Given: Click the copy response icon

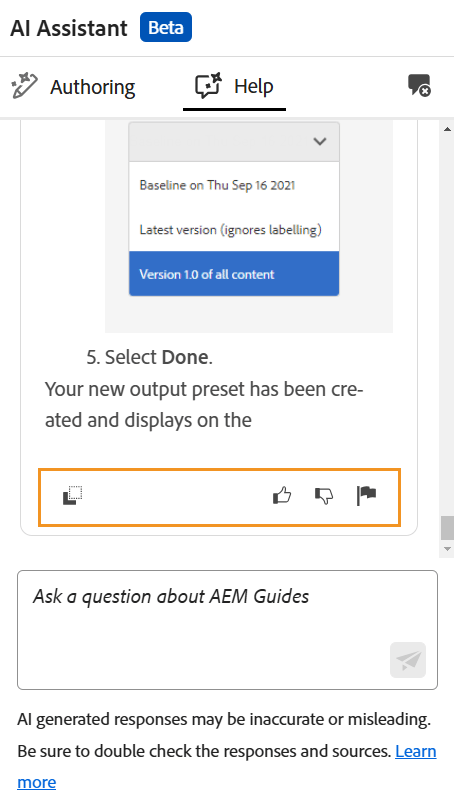Looking at the screenshot, I should [72, 495].
